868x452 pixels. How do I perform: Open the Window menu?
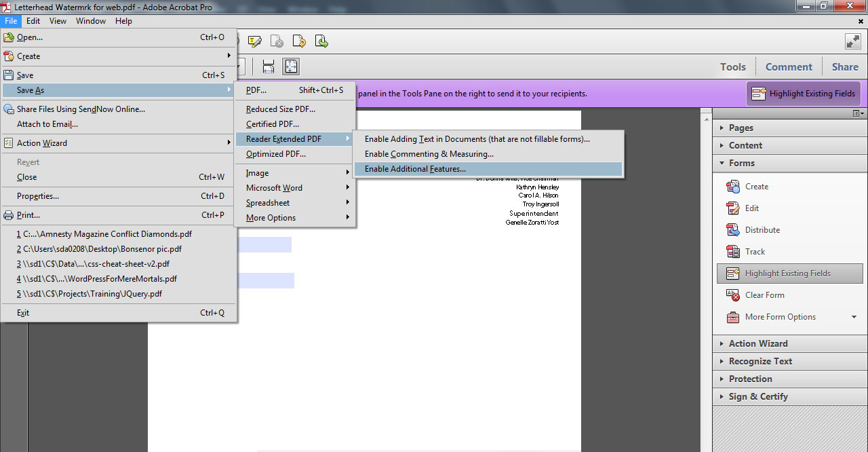(91, 21)
